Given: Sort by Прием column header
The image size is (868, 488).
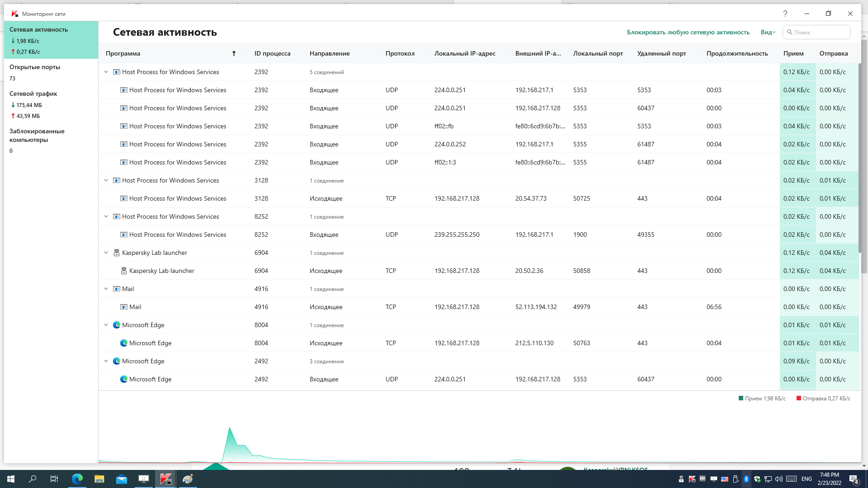Looking at the screenshot, I should 793,53.
